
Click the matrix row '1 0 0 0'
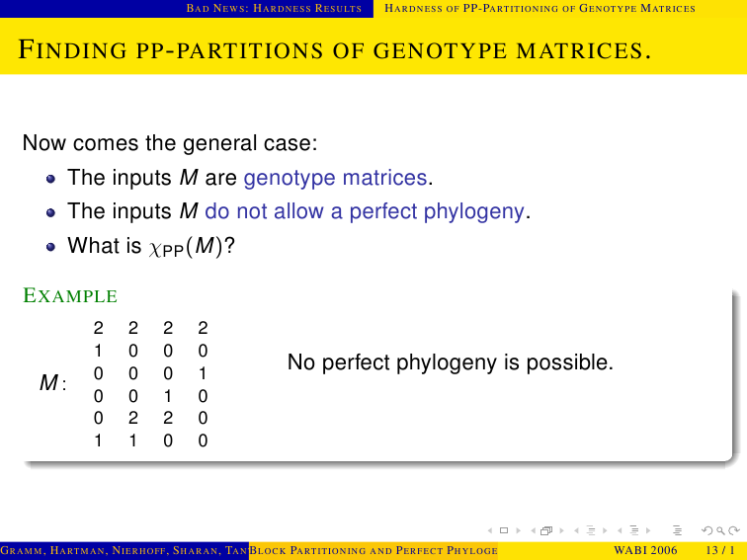coord(150,351)
